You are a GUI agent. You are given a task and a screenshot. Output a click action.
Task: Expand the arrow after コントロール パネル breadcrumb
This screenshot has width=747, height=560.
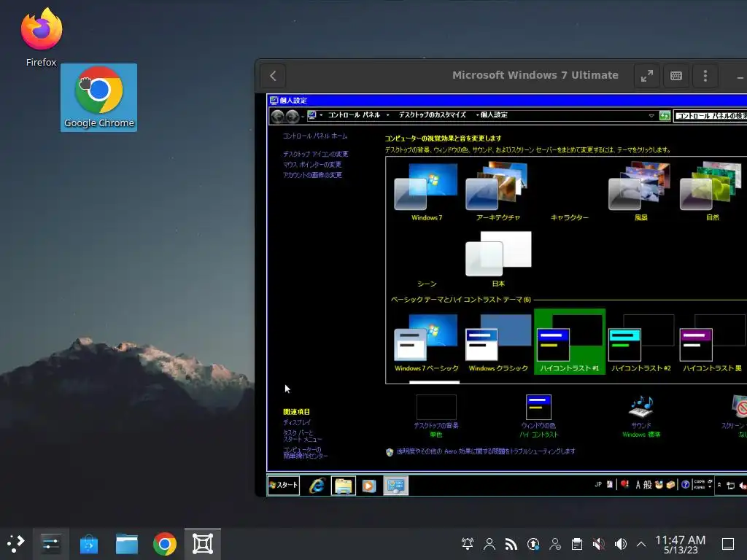[x=388, y=115]
